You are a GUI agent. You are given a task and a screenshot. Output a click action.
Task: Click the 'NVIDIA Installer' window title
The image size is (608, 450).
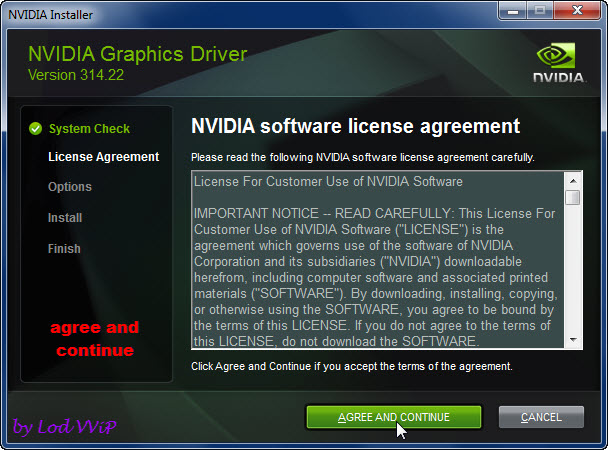point(50,15)
